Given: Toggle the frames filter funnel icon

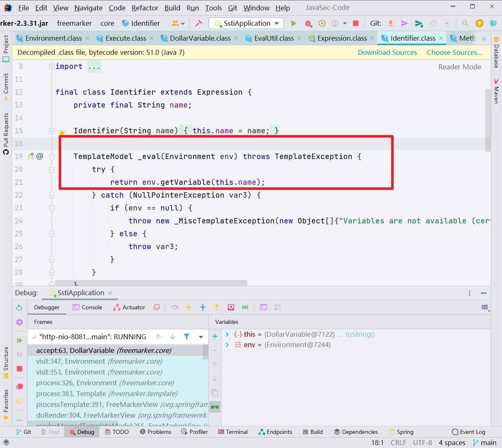Looking at the screenshot, I should (186, 336).
